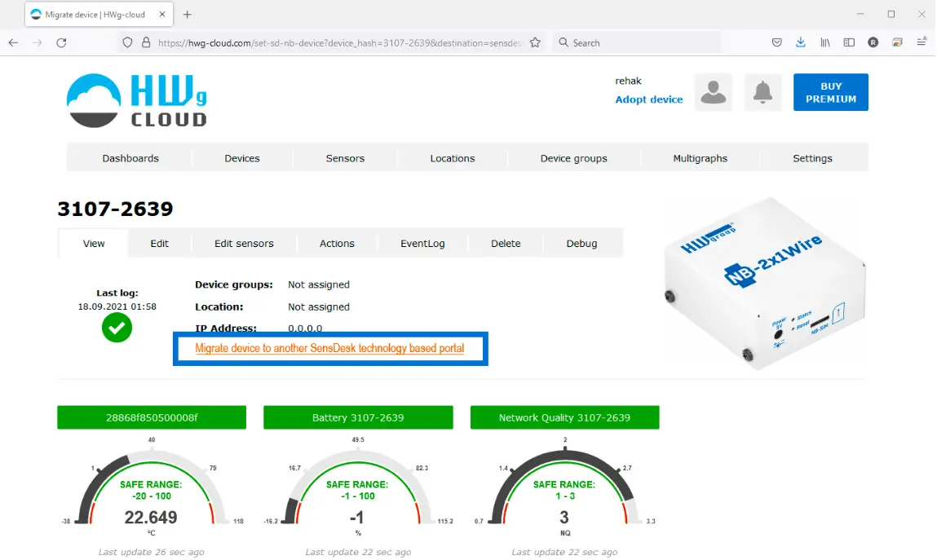Screen dimensions: 937x560
Task: Switch to the Debug tab
Action: tap(581, 244)
